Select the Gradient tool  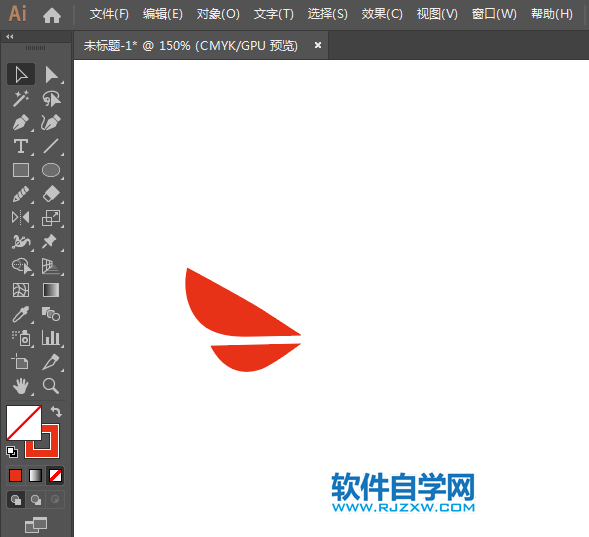click(51, 290)
